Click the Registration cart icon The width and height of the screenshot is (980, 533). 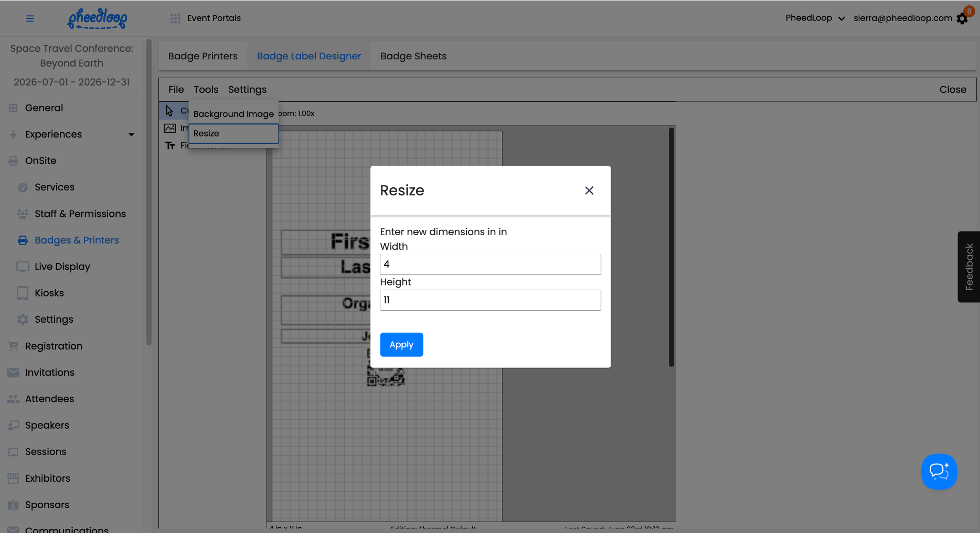pos(13,346)
